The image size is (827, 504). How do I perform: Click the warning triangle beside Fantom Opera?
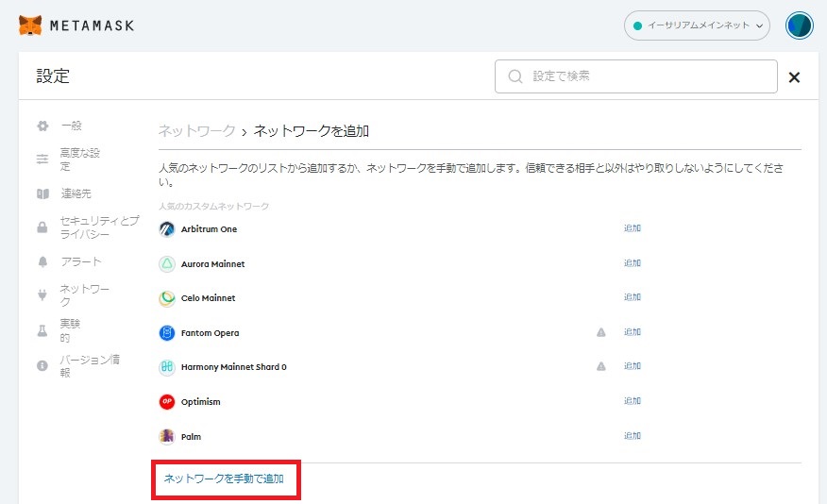(x=600, y=332)
